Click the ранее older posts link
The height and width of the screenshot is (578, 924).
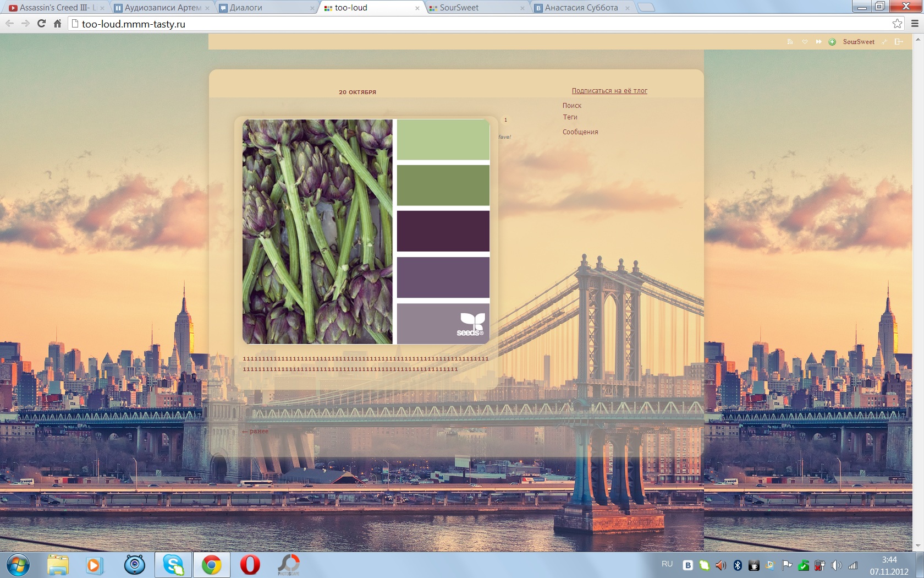click(x=256, y=431)
